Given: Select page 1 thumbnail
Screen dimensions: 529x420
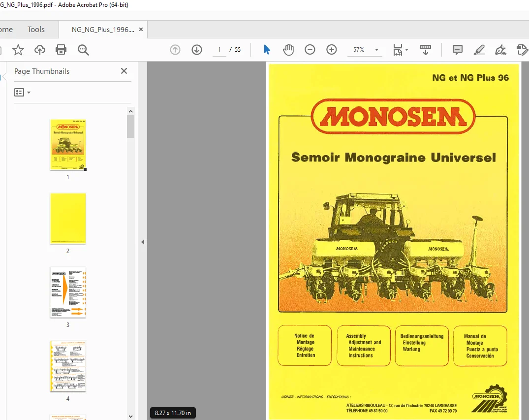Looking at the screenshot, I should pyautogui.click(x=68, y=144).
